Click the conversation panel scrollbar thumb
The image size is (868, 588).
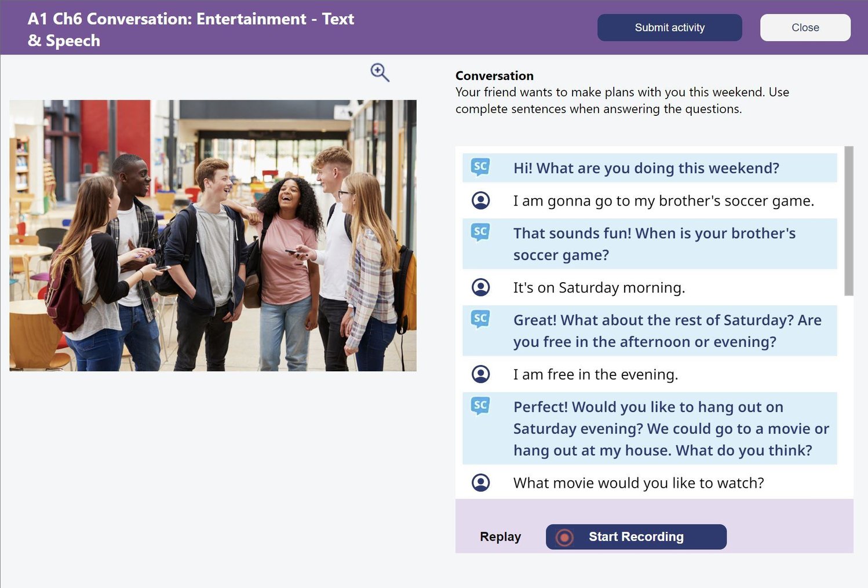(849, 221)
